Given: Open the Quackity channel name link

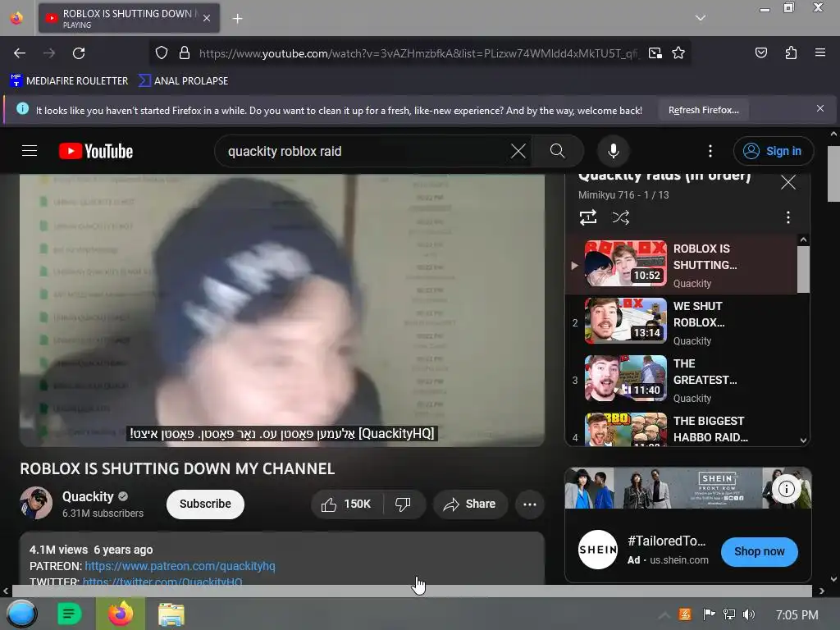Looking at the screenshot, I should coord(88,496).
